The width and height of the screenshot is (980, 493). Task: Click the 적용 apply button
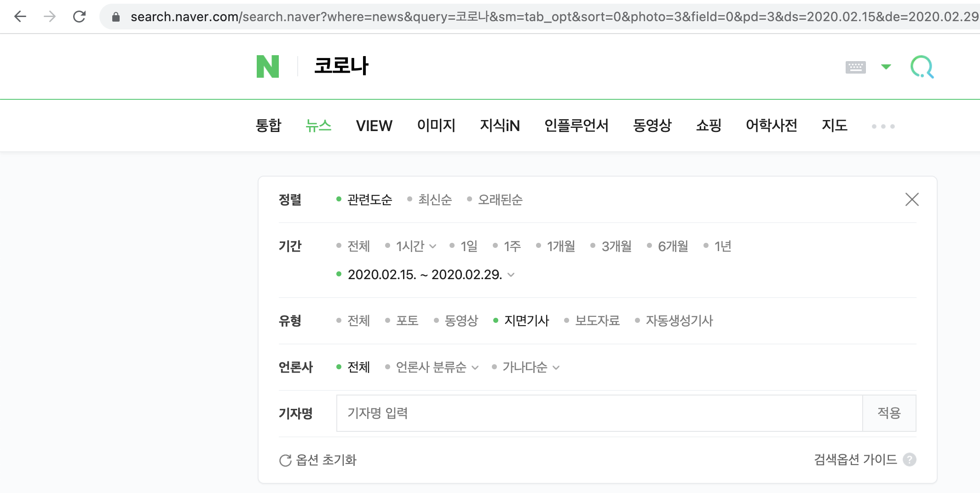click(x=889, y=413)
